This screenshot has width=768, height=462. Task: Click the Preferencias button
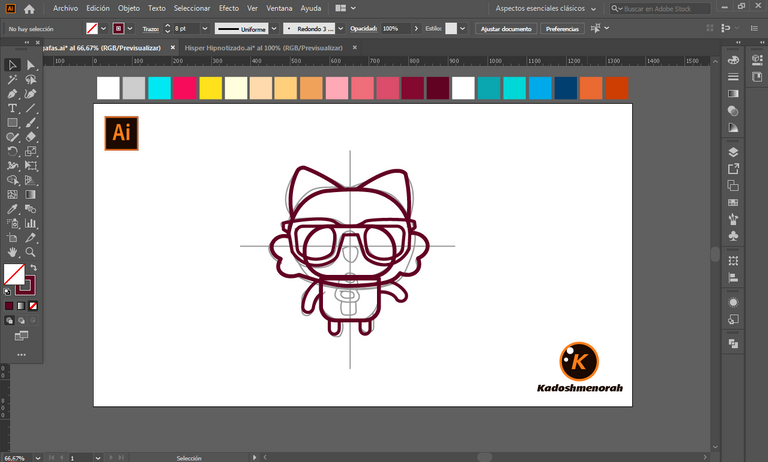click(x=562, y=29)
